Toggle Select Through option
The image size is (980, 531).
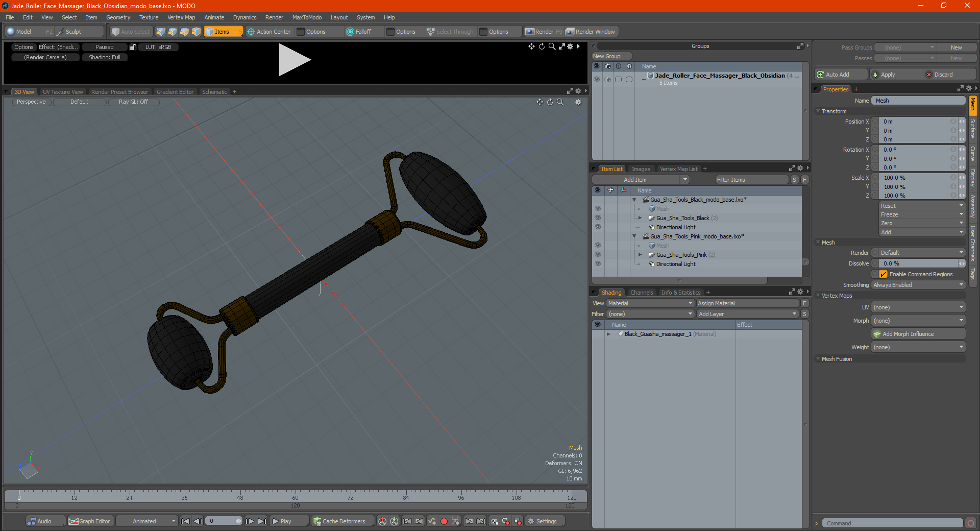pos(450,32)
